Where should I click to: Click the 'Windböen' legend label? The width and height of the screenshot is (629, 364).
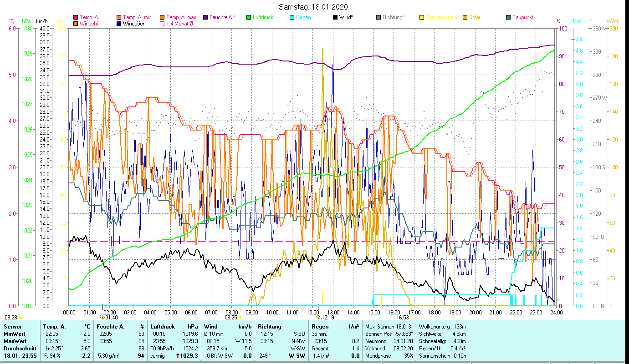134,23
